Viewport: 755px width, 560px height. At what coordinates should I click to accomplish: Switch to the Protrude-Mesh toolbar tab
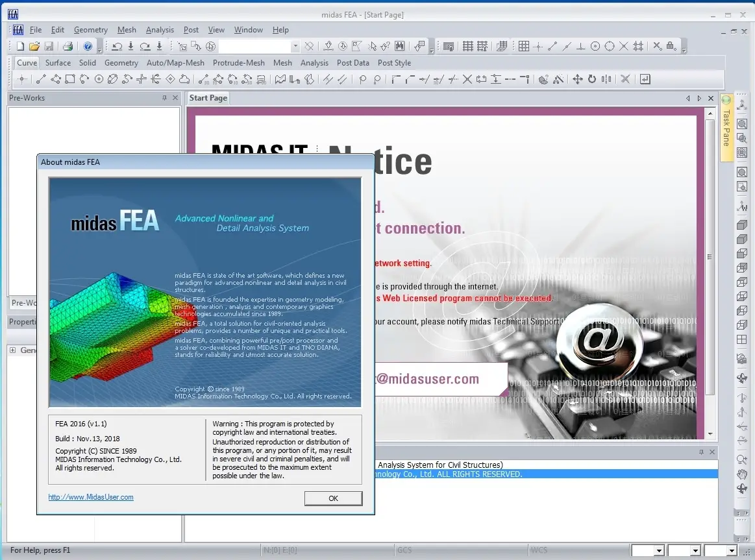(239, 63)
